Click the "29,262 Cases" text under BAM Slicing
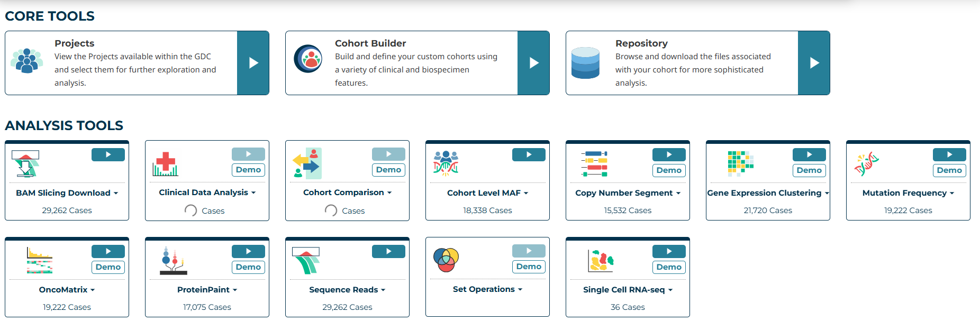980x321 pixels. 67,210
